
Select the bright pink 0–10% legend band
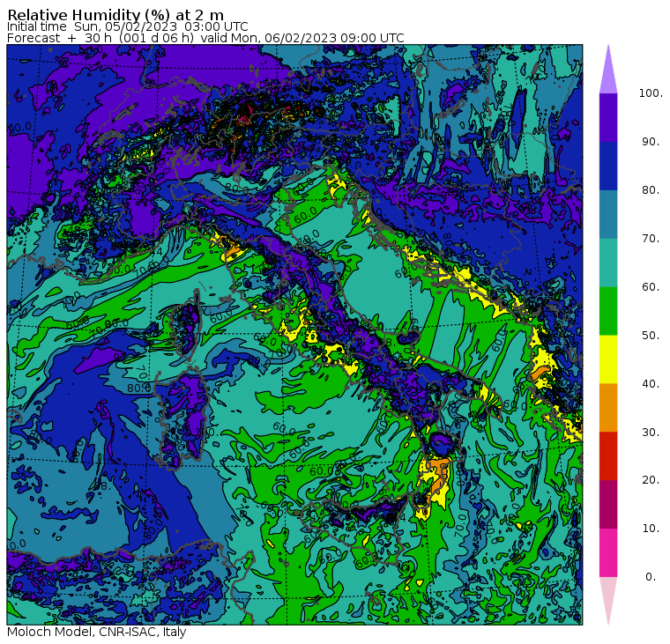click(608, 552)
